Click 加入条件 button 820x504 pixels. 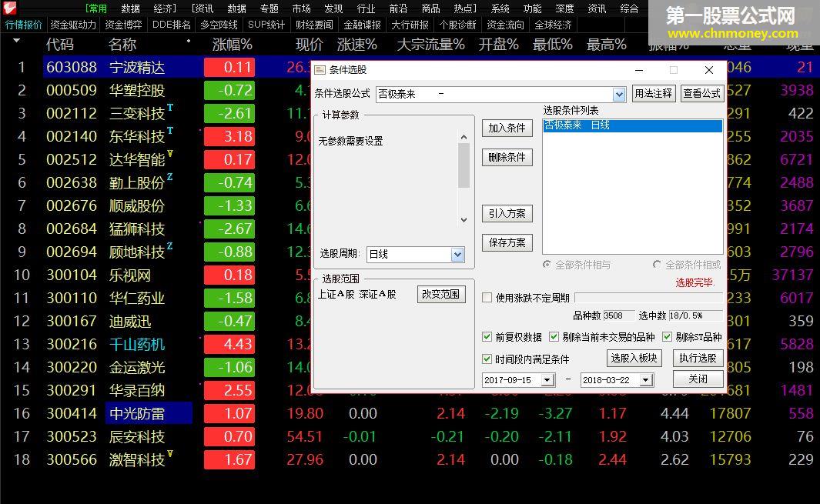click(507, 128)
